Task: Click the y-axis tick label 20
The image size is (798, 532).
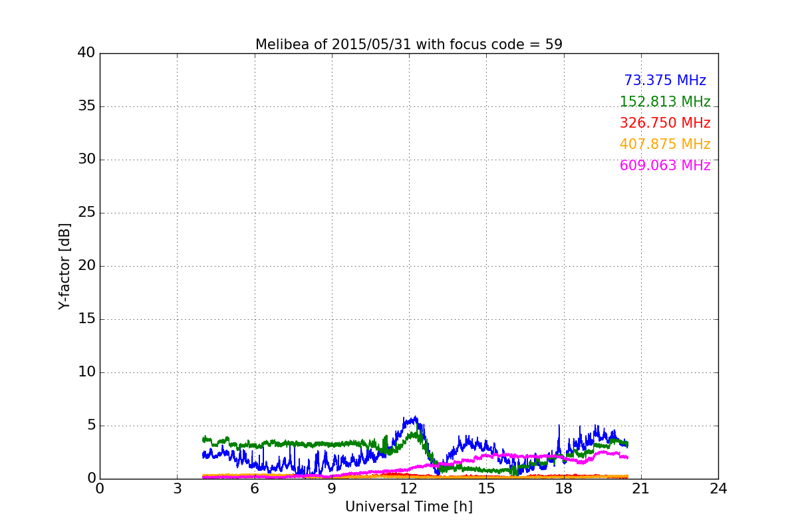Action: [86, 266]
